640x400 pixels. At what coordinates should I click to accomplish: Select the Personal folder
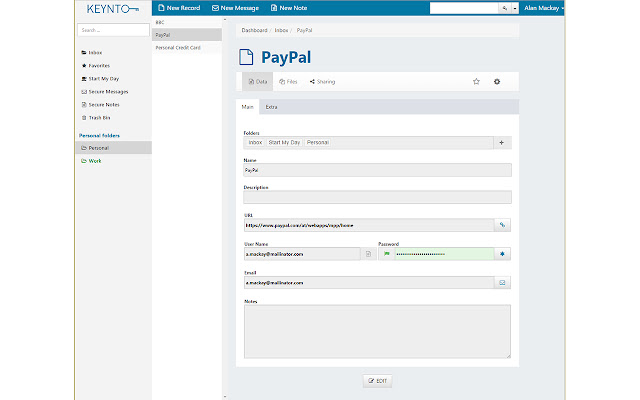113,148
